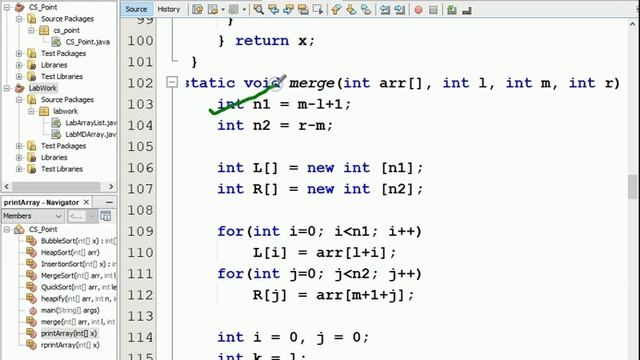640x360 pixels.
Task: Click Shift Line Left icon
Action: click(x=384, y=9)
